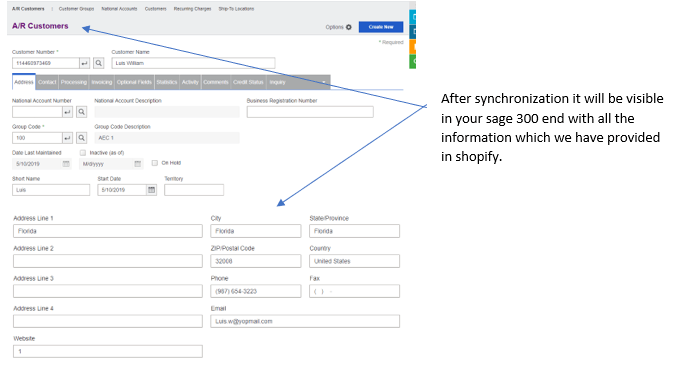Open the Start Date calendar picker
The height and width of the screenshot is (366, 673).
[x=152, y=190]
